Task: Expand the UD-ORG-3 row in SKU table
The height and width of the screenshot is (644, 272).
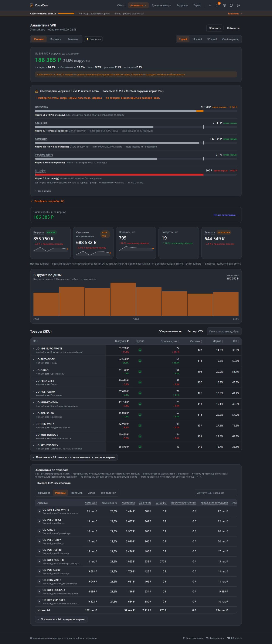Action: coord(33,370)
